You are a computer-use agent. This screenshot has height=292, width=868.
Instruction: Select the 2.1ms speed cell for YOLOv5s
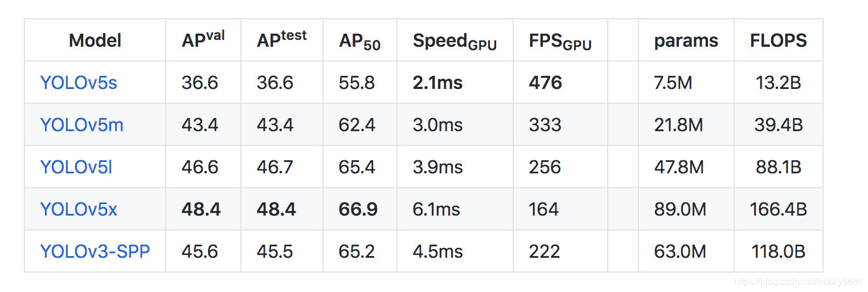pos(438,83)
